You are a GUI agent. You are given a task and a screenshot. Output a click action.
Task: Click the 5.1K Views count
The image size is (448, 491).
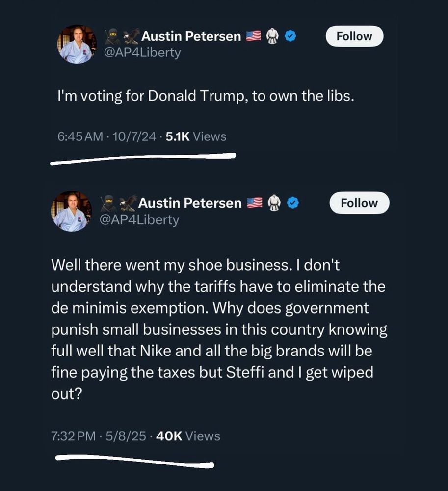coord(196,137)
